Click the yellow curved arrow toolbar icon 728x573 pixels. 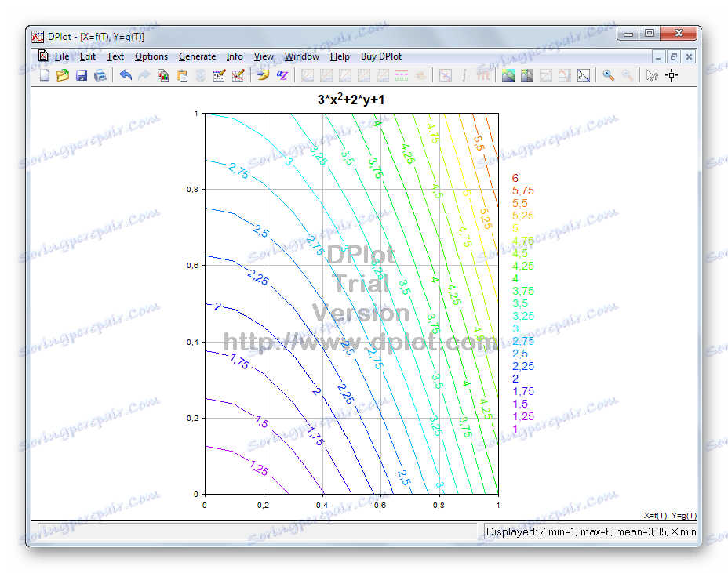coord(263,75)
